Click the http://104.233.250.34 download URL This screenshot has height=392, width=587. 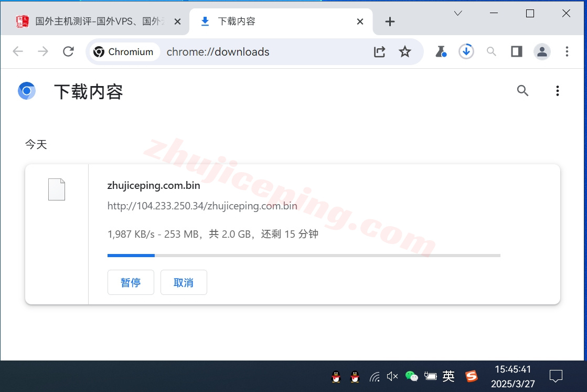click(x=202, y=206)
